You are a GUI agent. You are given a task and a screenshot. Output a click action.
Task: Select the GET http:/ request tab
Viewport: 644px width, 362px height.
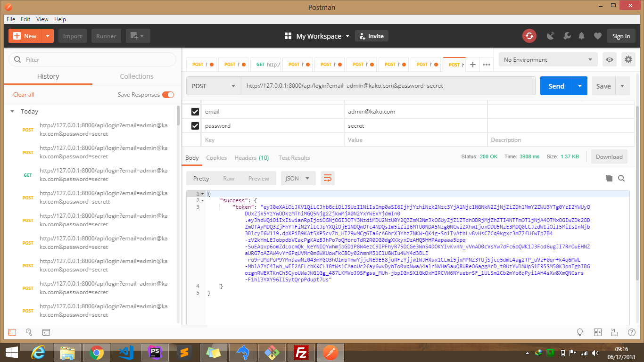266,65
